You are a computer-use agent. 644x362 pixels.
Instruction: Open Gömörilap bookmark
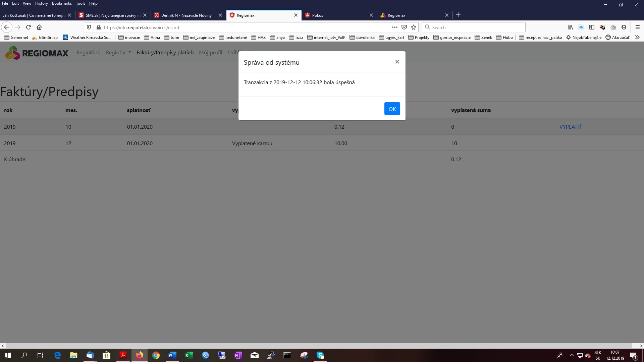45,37
